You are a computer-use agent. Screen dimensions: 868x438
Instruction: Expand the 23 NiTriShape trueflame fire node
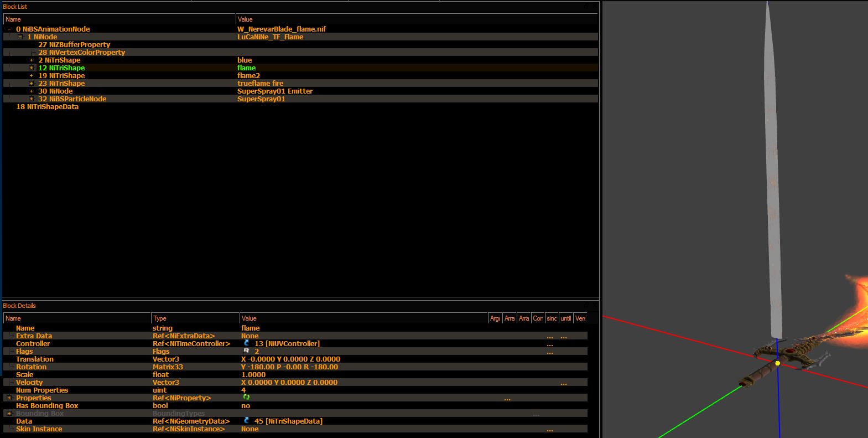[x=31, y=83]
